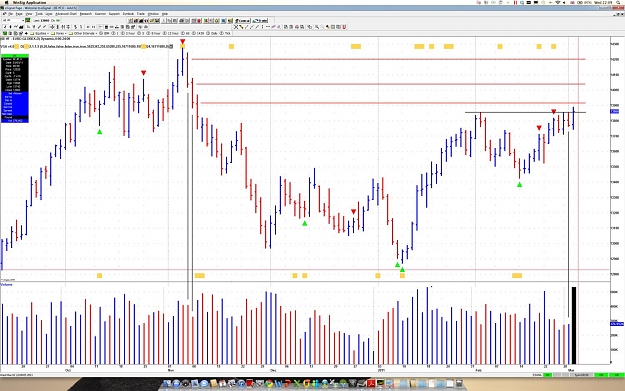Open the Help menu
This screenshot has height=391, width=625.
tap(165, 14)
